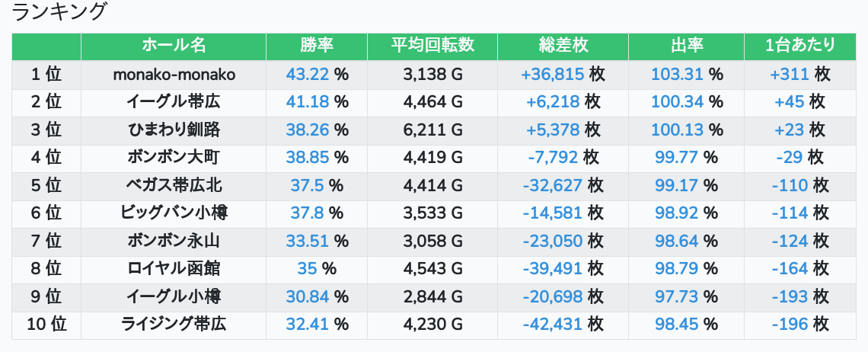This screenshot has height=352, width=868.
Task: Open the イーグル帯広 hall entry
Action: (174, 102)
